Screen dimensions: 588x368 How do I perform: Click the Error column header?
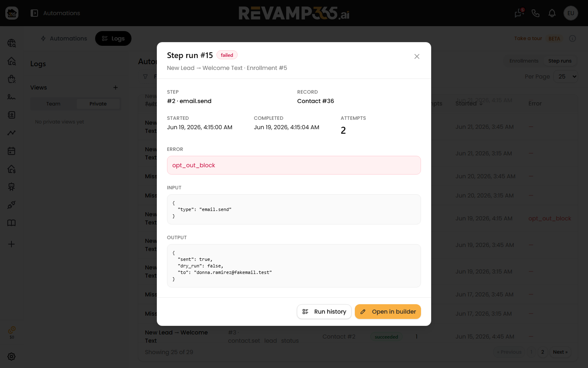point(535,104)
